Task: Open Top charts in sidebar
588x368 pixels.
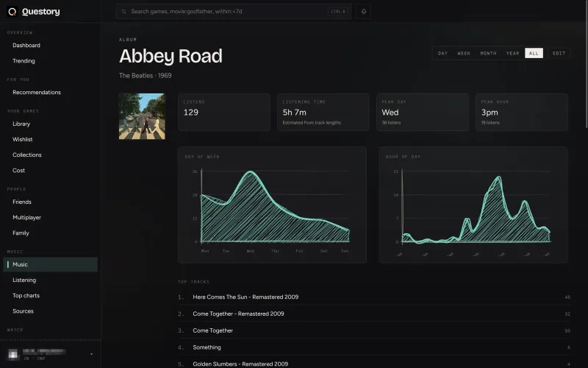Action: click(26, 296)
